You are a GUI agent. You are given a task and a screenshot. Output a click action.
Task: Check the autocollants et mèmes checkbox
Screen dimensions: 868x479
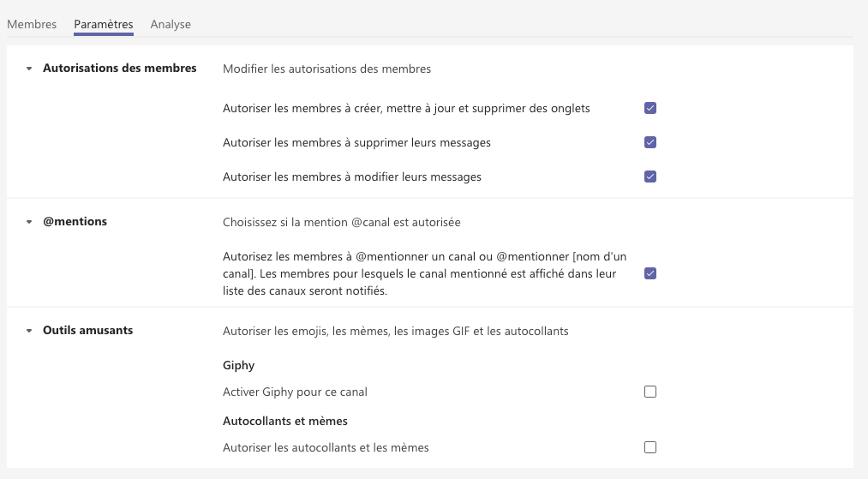pos(650,447)
